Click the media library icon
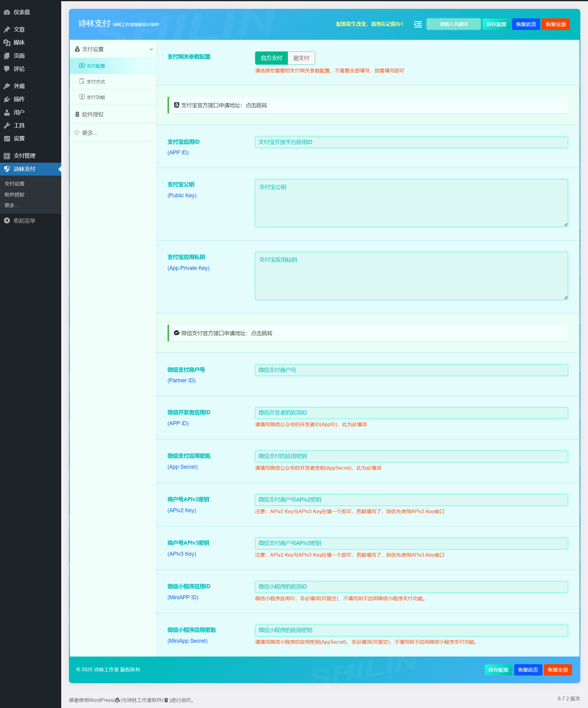Screen dimensions: 588x708 (7, 43)
